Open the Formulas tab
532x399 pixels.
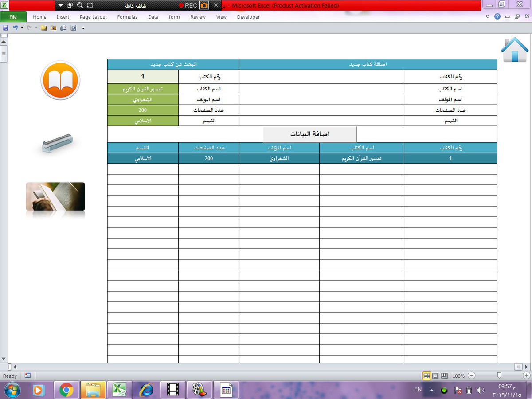[127, 17]
